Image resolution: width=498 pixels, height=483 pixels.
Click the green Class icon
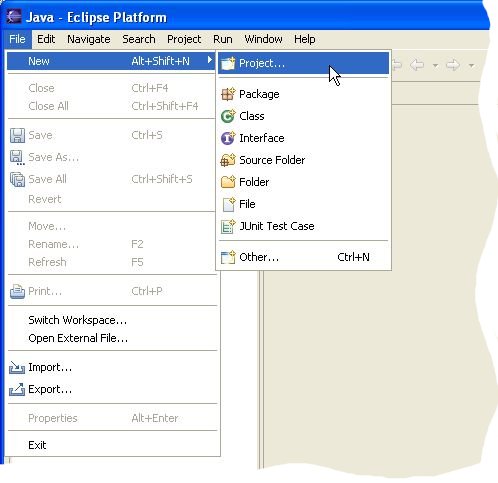click(228, 116)
